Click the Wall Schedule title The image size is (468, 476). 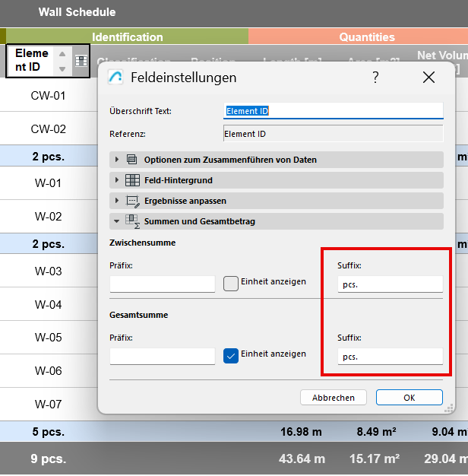77,12
